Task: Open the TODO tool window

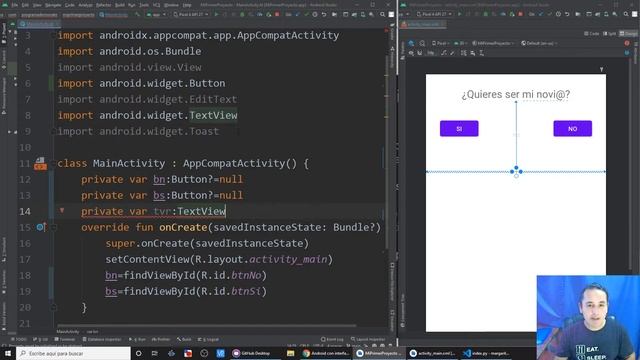Action: point(19,340)
